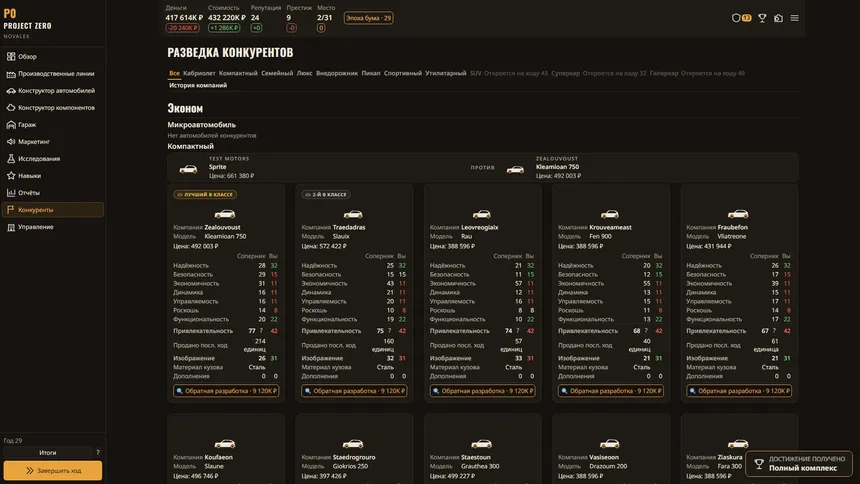This screenshot has width=860, height=484.
Task: Click the Эконом section heading
Action: 185,108
